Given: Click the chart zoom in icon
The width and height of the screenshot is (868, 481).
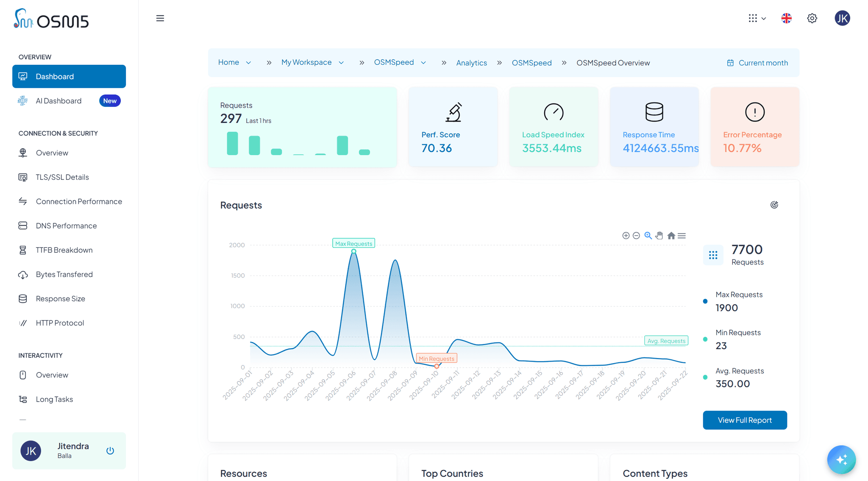Looking at the screenshot, I should [626, 236].
